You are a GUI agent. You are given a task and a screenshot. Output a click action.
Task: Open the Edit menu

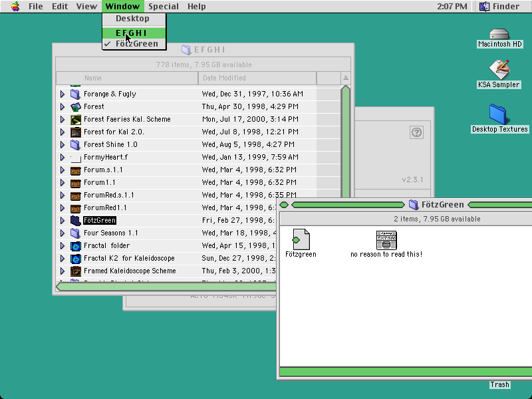(x=60, y=7)
